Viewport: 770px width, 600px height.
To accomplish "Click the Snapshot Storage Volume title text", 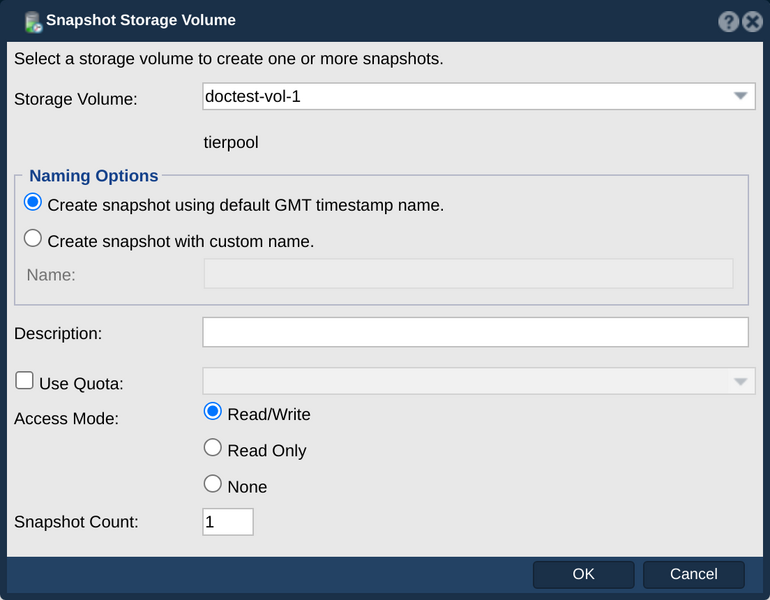I will point(141,20).
